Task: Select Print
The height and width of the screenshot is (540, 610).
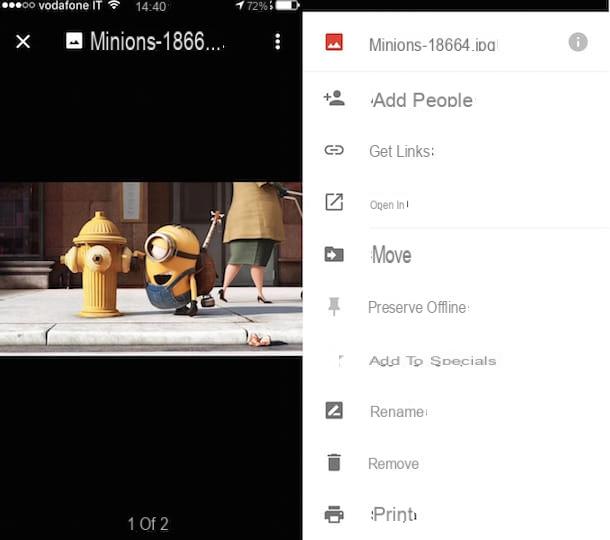Action: coord(394,515)
